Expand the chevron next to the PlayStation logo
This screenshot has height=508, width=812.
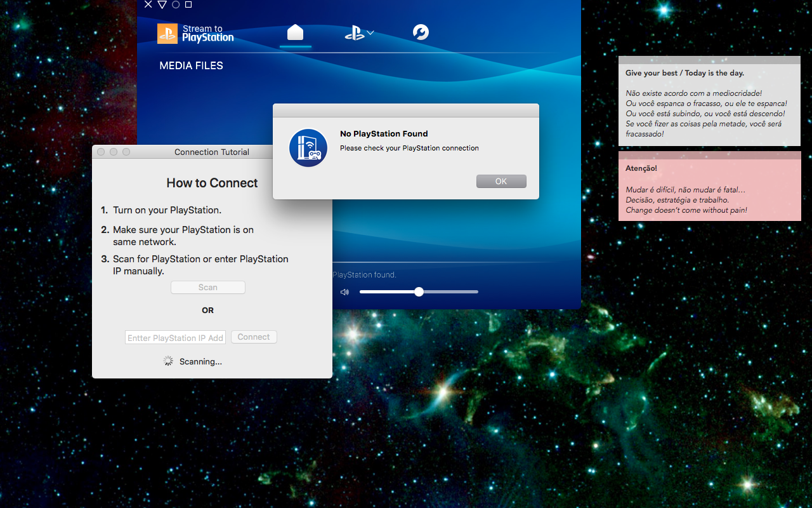pos(370,32)
